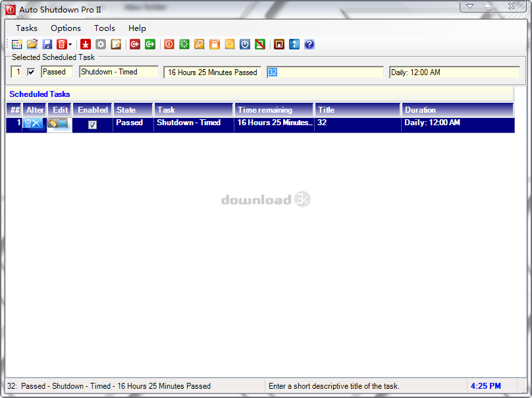The width and height of the screenshot is (532, 398).
Task: Click the green arrow-right icon
Action: pyautogui.click(x=150, y=44)
